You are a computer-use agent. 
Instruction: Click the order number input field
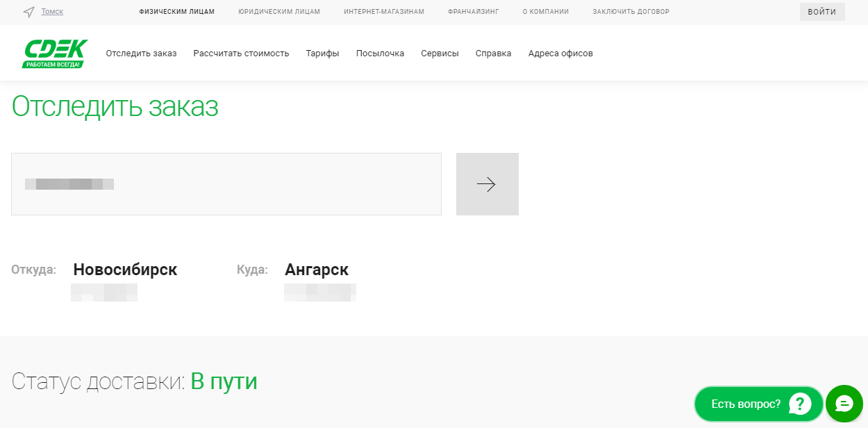(226, 184)
